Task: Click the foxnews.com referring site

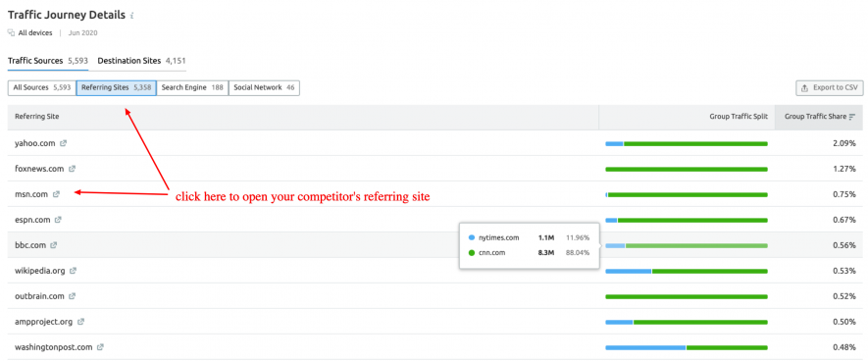Action: 39,169
